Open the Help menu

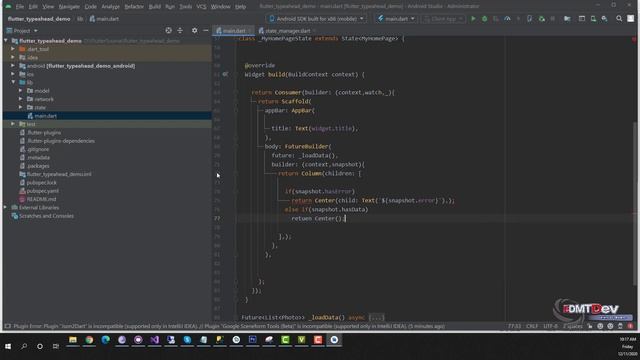(240, 7)
